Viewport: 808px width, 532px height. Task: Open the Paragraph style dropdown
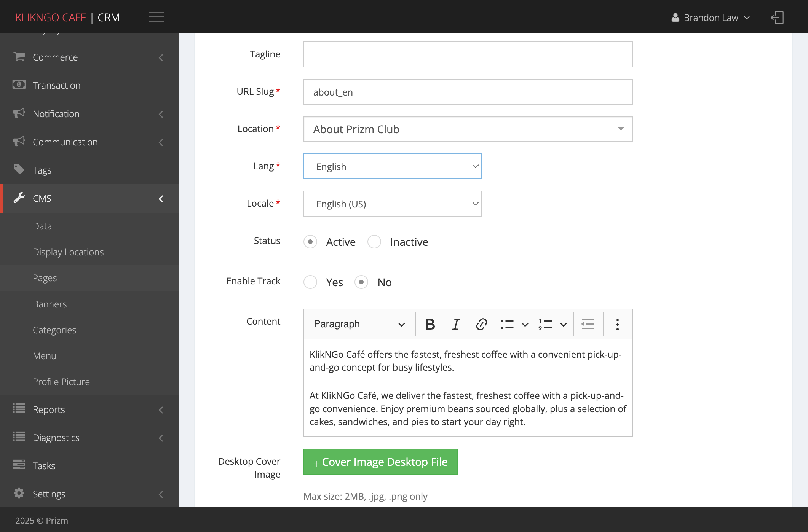pyautogui.click(x=359, y=324)
